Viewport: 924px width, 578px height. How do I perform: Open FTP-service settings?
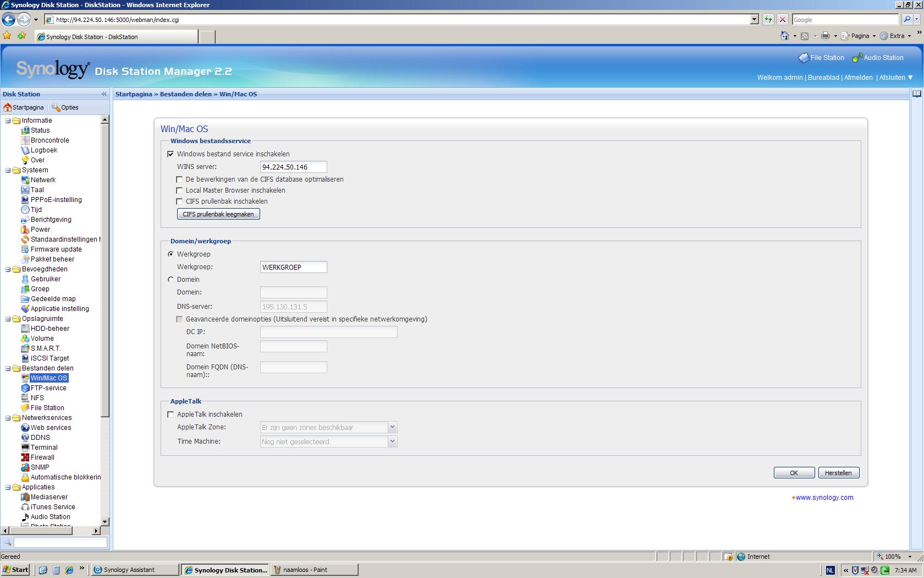coord(48,388)
